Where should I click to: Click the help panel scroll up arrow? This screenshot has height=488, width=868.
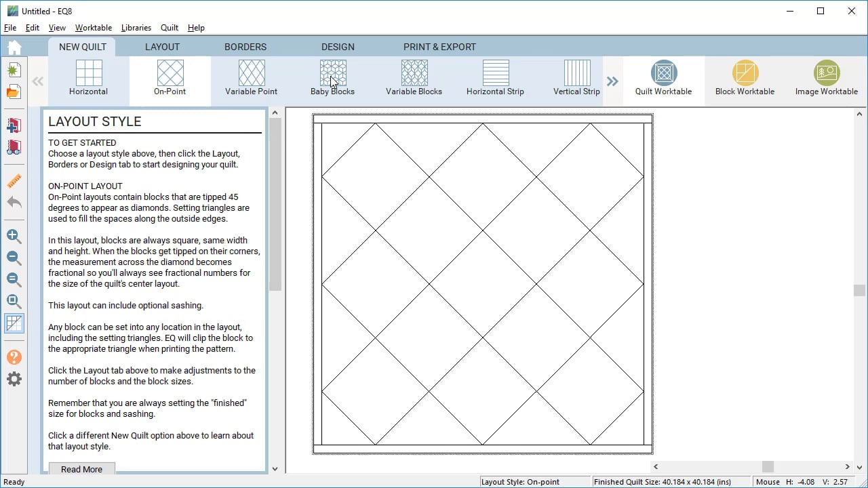point(275,113)
